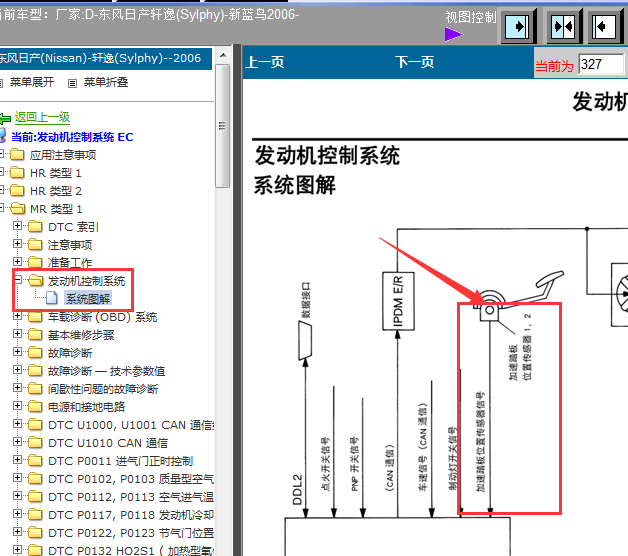Image resolution: width=628 pixels, height=556 pixels.
Task: Click the HR 类型 1 folder icon
Action: pyautogui.click(x=17, y=173)
